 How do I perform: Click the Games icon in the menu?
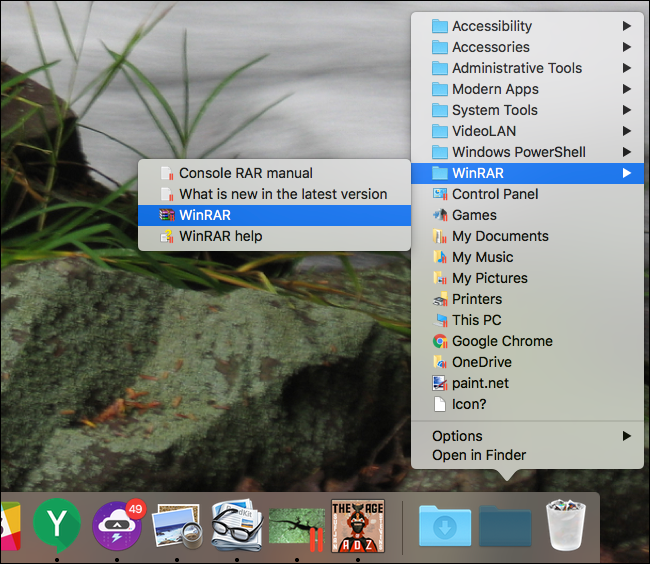coord(440,215)
